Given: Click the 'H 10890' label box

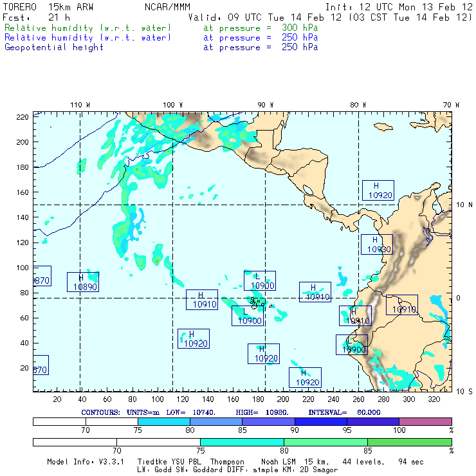Looking at the screenshot, I should click(x=83, y=282).
